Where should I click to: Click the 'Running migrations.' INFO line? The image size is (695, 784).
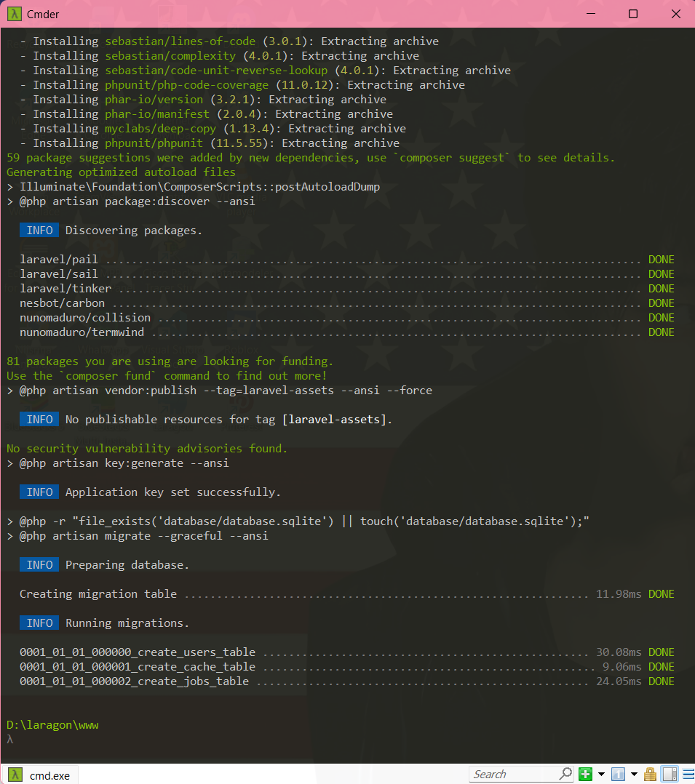tap(104, 623)
